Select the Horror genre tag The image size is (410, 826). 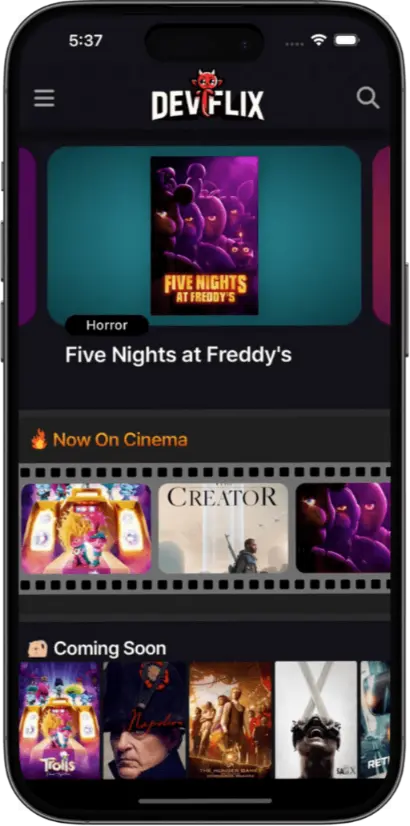[x=106, y=325]
